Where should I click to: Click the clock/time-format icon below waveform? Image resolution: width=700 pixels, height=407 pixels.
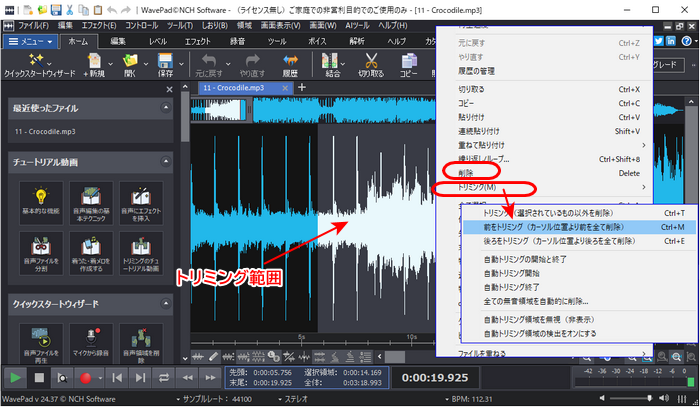tap(274, 357)
